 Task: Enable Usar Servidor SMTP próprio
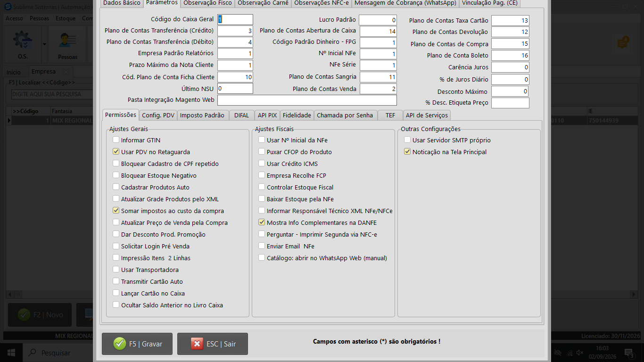pyautogui.click(x=407, y=140)
